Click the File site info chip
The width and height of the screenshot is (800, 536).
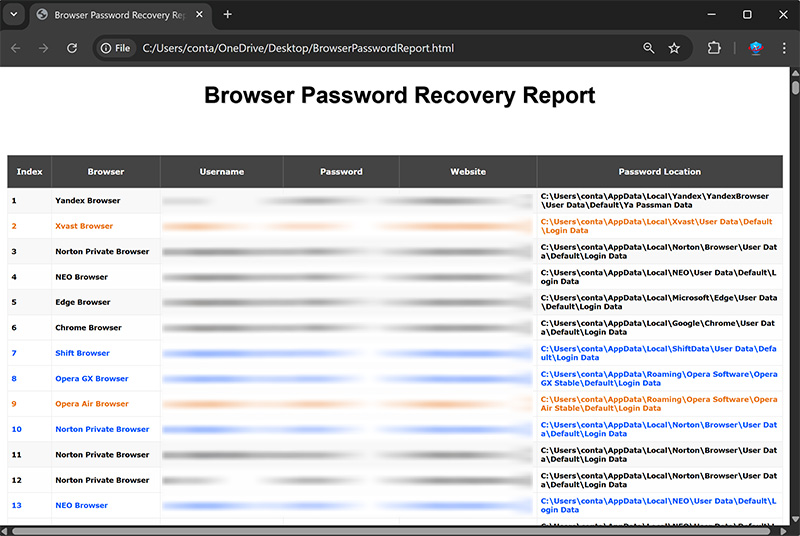pos(116,48)
